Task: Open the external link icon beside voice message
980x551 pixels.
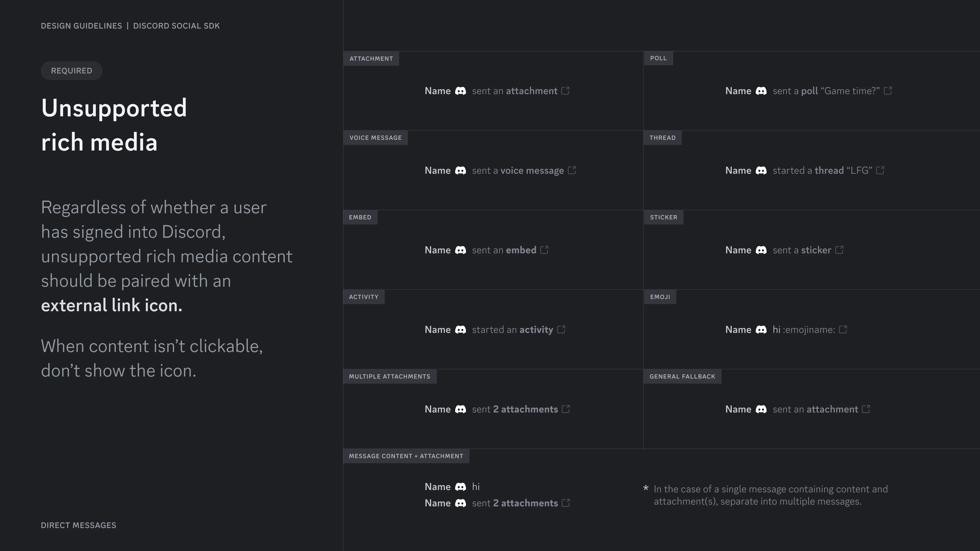Action: click(572, 170)
